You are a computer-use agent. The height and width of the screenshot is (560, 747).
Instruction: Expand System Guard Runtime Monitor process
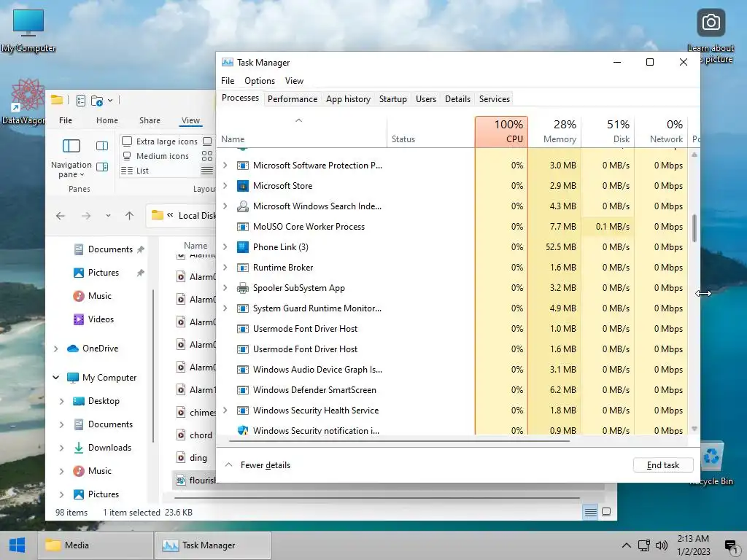tap(225, 308)
